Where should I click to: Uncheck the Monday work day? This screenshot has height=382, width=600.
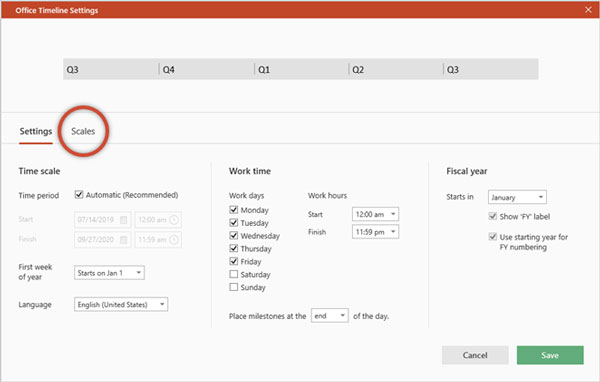coord(233,210)
